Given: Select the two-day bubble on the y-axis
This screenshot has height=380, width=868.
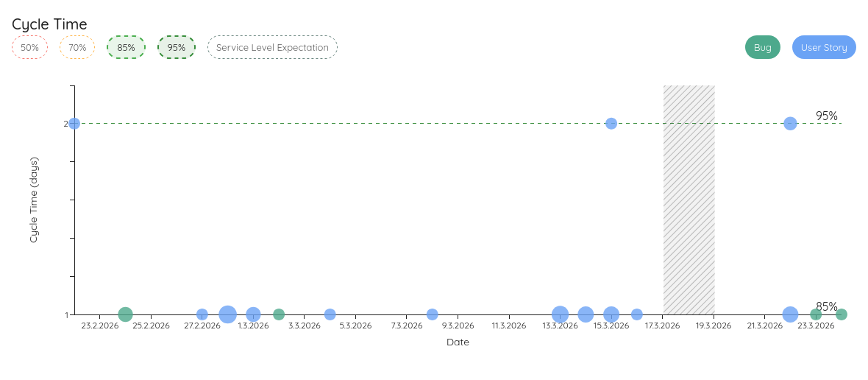Looking at the screenshot, I should tap(74, 123).
